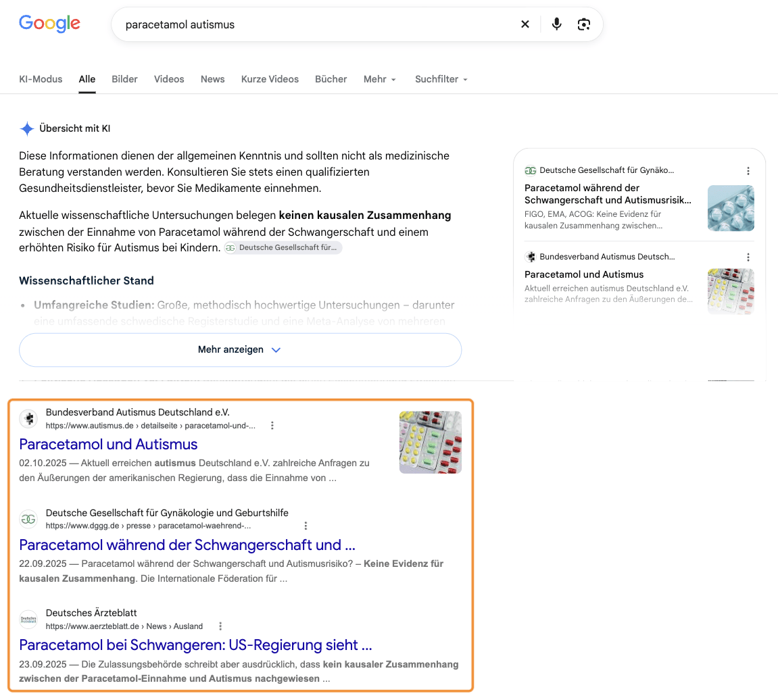778x700 pixels.
Task: Expand AI overview with Mehr anzeigen
Action: 240,350
